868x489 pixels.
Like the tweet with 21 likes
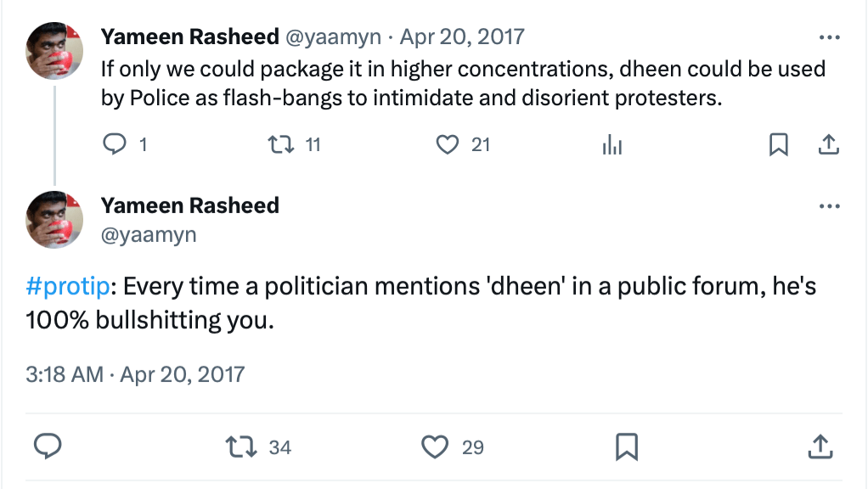(x=448, y=145)
